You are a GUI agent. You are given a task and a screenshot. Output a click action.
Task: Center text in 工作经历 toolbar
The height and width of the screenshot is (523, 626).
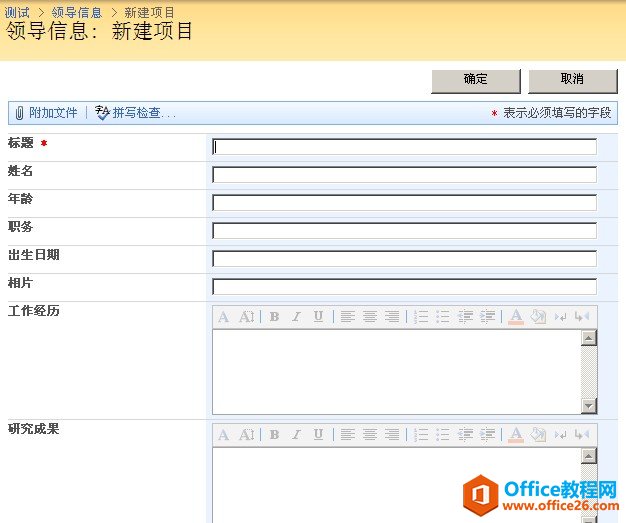[370, 317]
